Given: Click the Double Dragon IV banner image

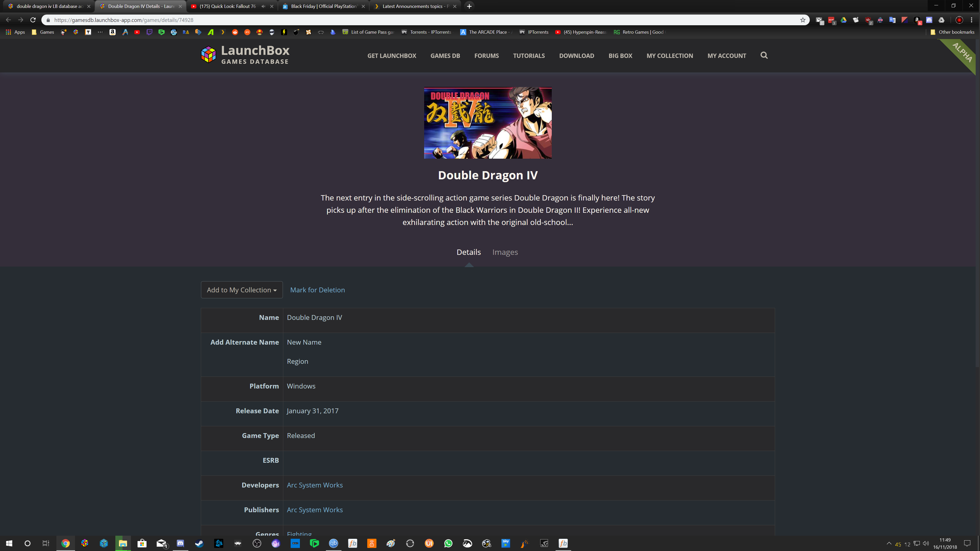Looking at the screenshot, I should [x=488, y=123].
